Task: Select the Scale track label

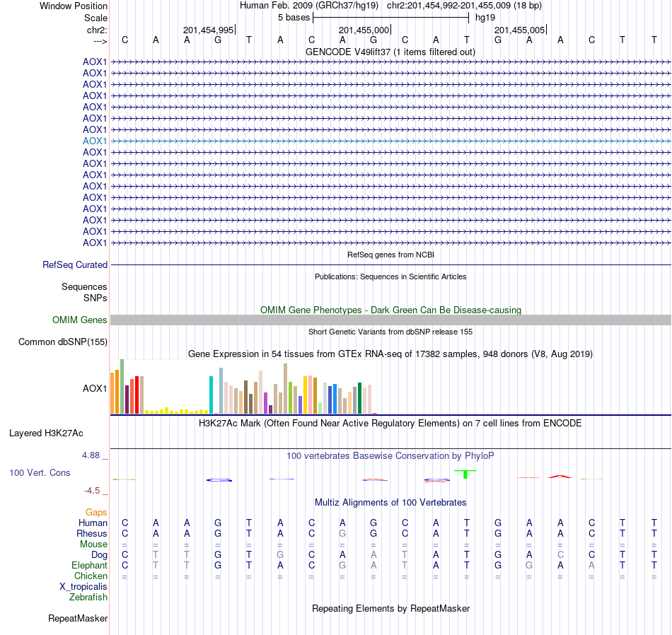Action: click(x=95, y=18)
